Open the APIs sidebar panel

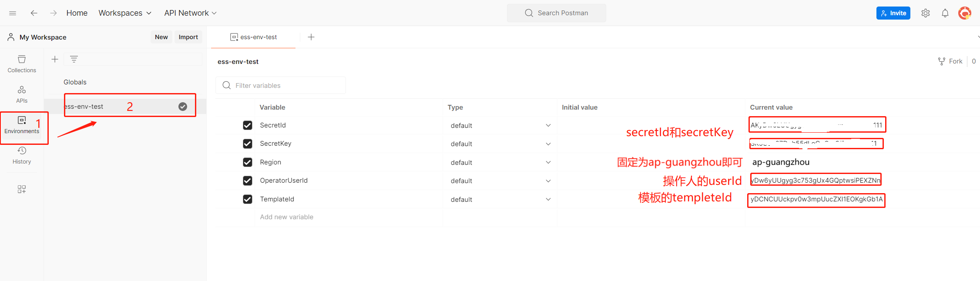pyautogui.click(x=22, y=94)
